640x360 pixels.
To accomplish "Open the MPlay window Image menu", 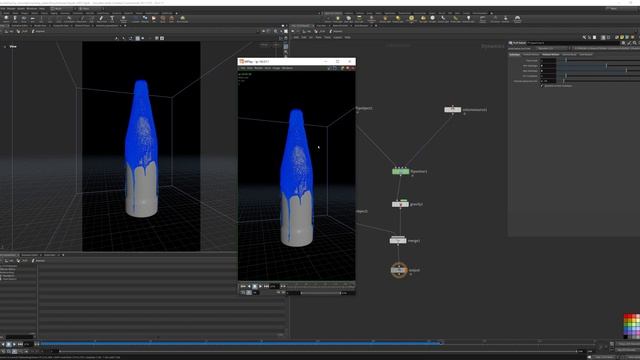I will click(276, 68).
